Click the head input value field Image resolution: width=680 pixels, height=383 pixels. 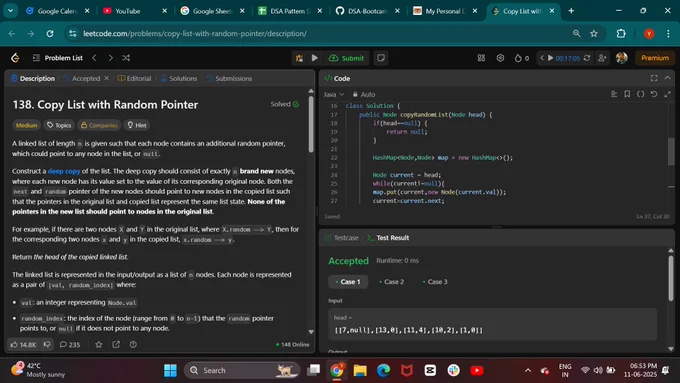click(493, 324)
